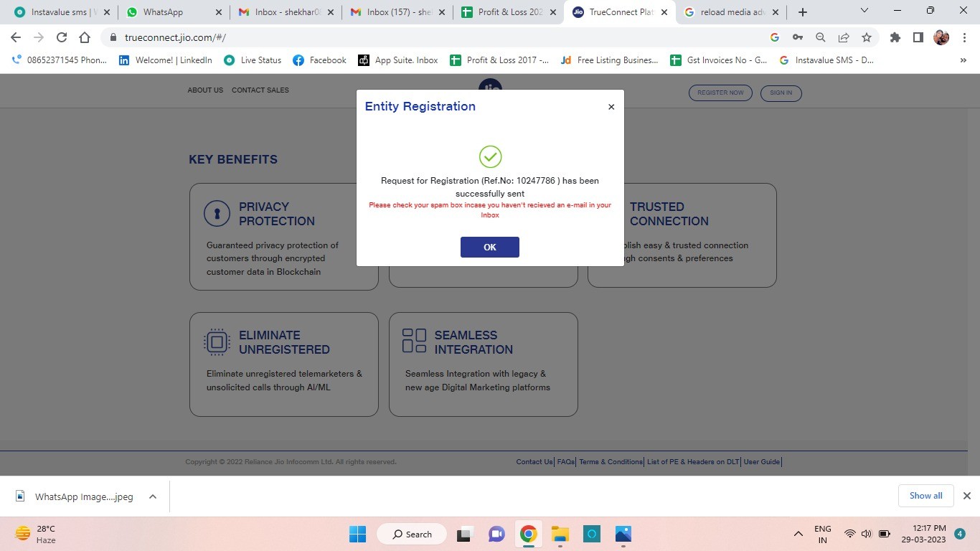Open ABOUT US page link
Screen dimensions: 980x551
[x=205, y=90]
